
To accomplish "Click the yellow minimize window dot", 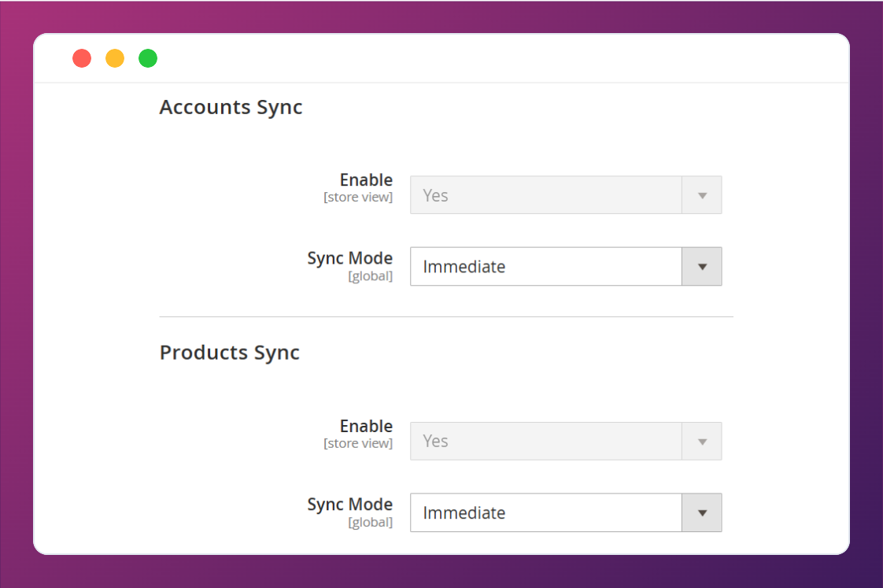I will coord(115,58).
